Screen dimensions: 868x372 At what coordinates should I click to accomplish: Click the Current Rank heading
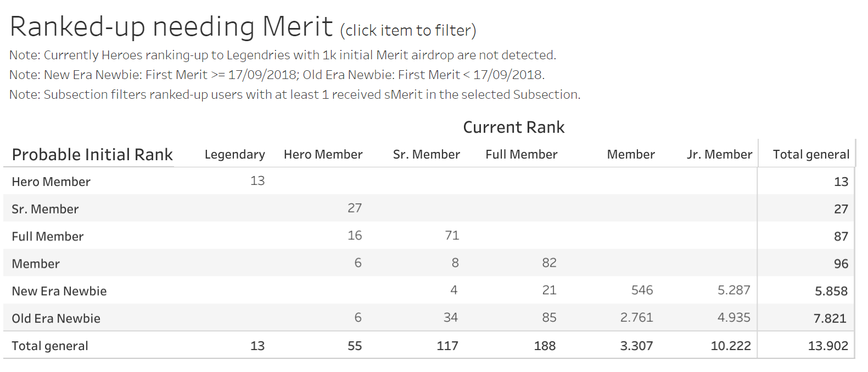click(x=514, y=127)
